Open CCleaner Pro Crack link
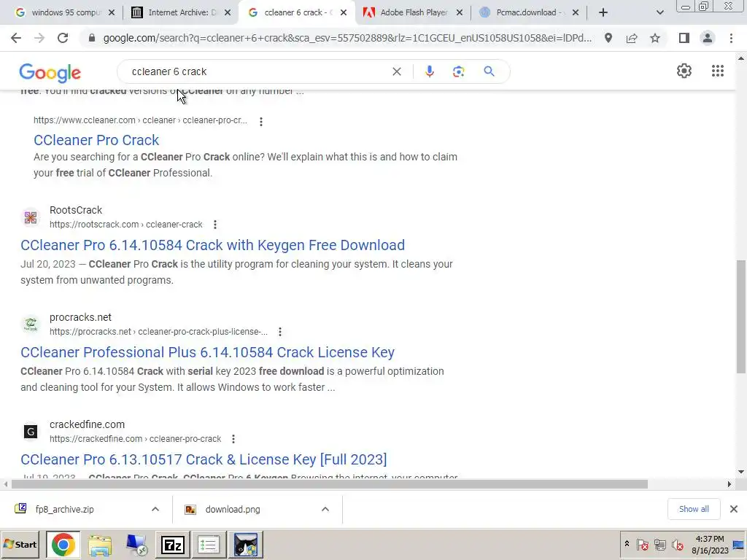 [96, 140]
